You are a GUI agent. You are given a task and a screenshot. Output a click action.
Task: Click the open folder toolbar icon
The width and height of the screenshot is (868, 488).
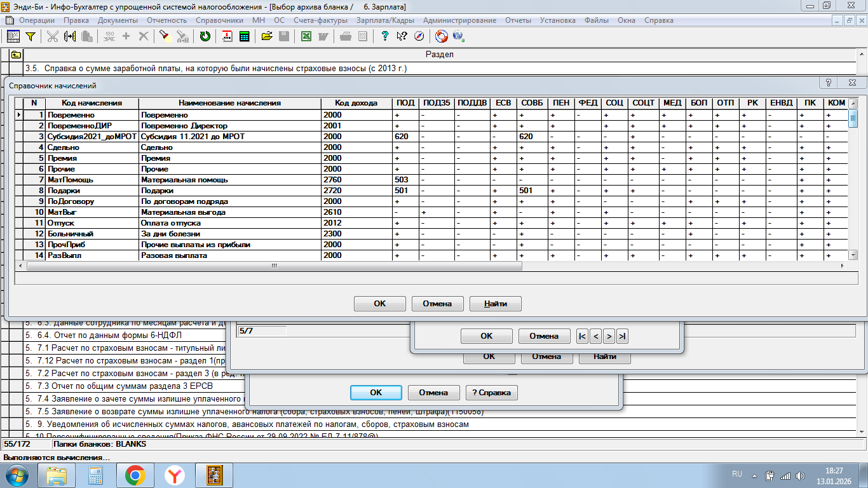pos(267,36)
